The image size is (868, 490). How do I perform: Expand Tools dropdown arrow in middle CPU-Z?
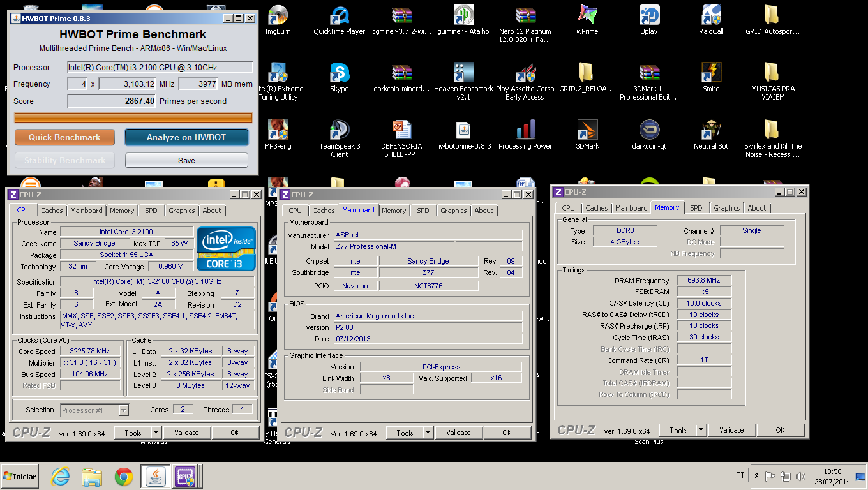(x=428, y=433)
